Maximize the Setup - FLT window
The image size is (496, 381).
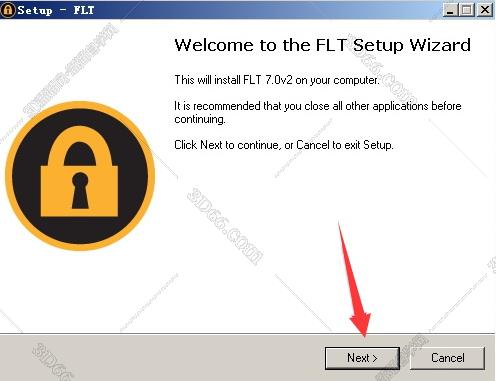[466, 10]
